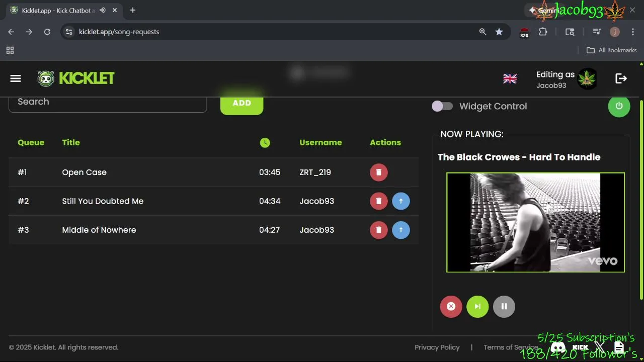Viewport: 644px width, 362px height.
Task: Open the browser zoom indicator
Action: click(x=482, y=32)
